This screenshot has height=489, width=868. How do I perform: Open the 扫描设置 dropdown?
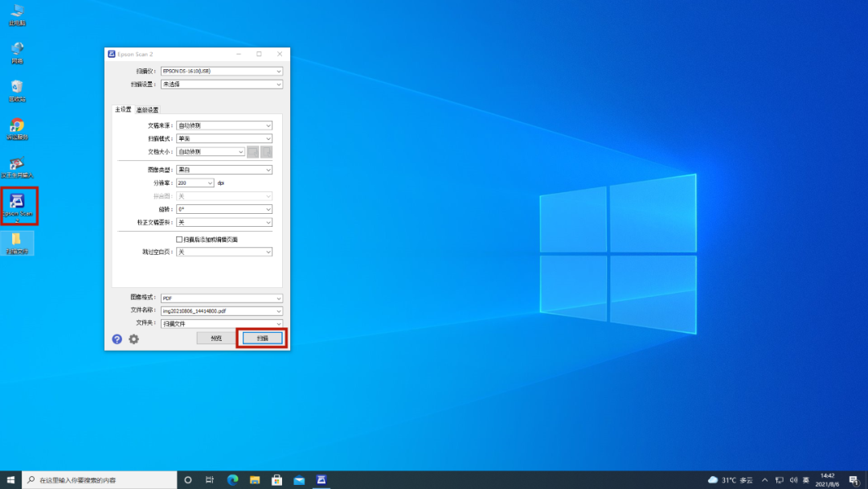tap(222, 84)
